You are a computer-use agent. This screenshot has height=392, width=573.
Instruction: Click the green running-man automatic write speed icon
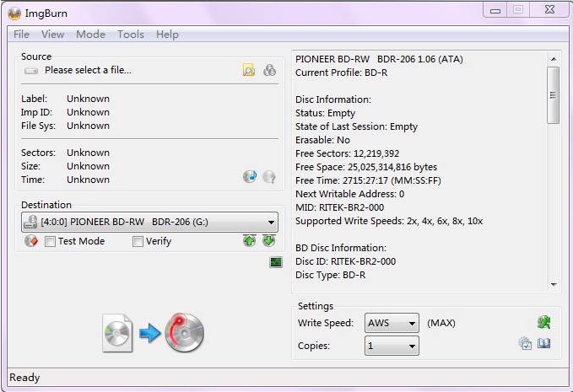[544, 322]
